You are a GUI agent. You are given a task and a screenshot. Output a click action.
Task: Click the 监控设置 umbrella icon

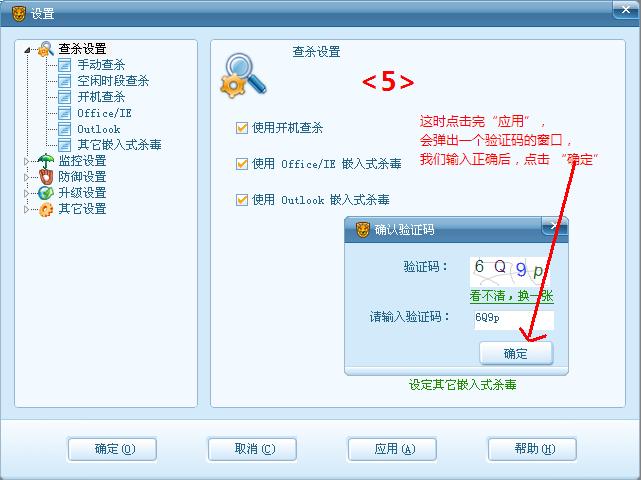[46, 161]
